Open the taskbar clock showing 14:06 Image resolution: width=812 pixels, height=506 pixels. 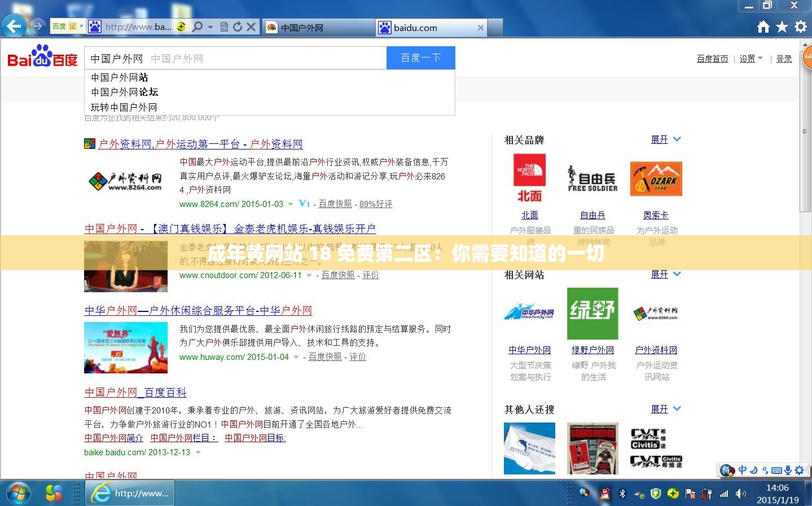tap(777, 494)
